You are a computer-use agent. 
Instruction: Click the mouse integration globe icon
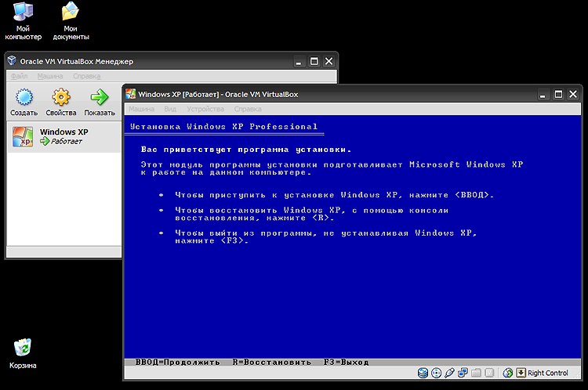(x=507, y=373)
